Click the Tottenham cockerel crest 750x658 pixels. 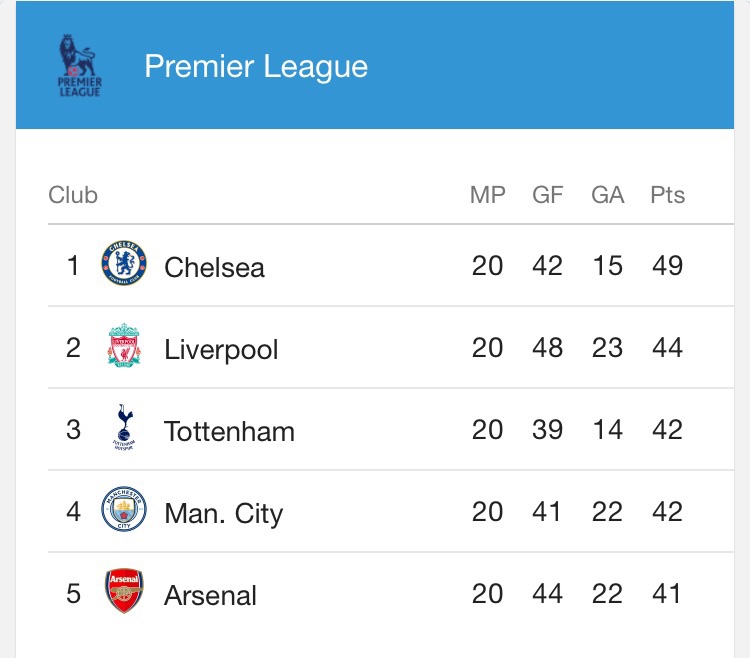(124, 428)
